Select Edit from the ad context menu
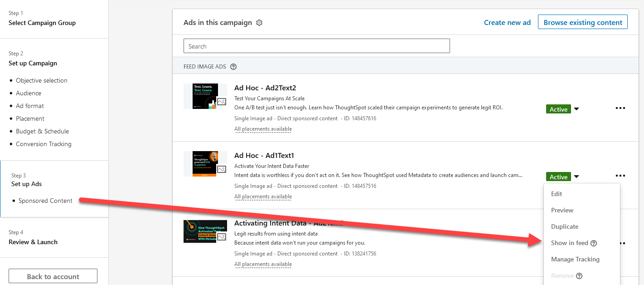This screenshot has width=644, height=285. (557, 194)
